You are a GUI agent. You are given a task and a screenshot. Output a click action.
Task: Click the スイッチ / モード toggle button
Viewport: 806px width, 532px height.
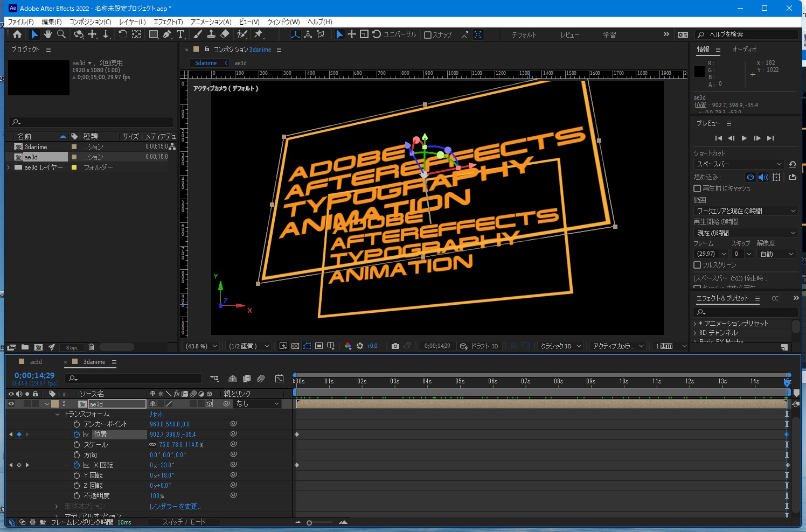(x=184, y=522)
